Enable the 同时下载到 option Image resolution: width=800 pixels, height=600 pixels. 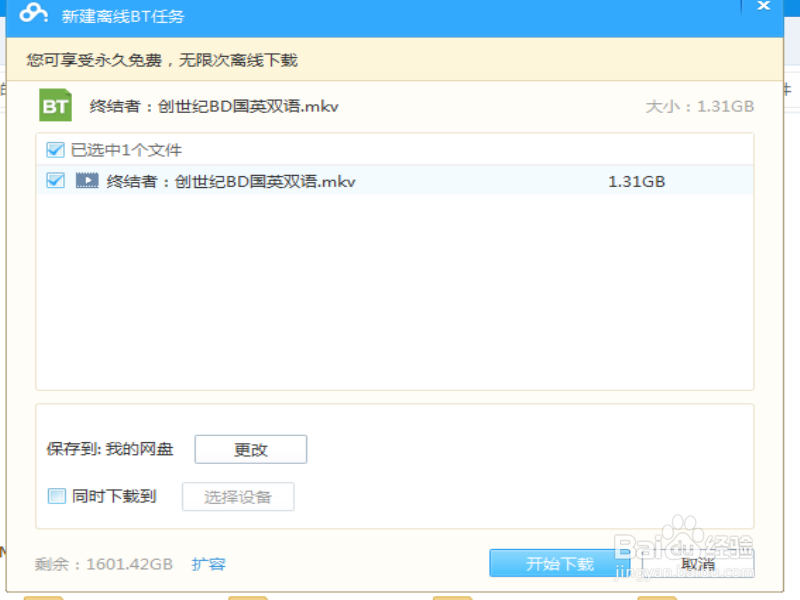pos(57,496)
